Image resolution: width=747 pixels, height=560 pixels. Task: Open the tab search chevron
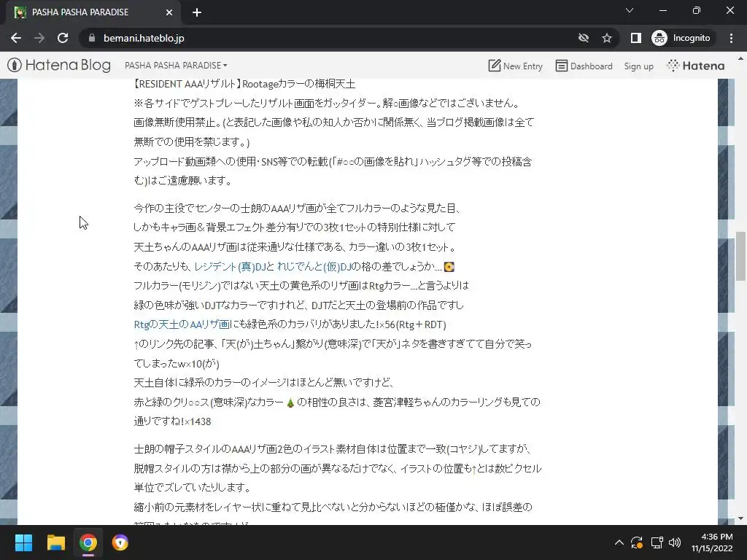tap(630, 10)
